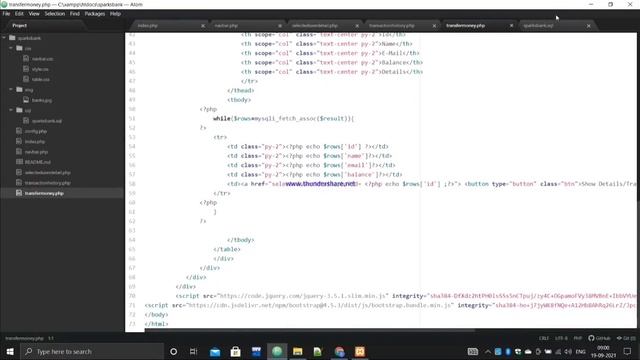Click the bank.jpg image file icon
This screenshot has width=640, height=360.
coord(26,100)
